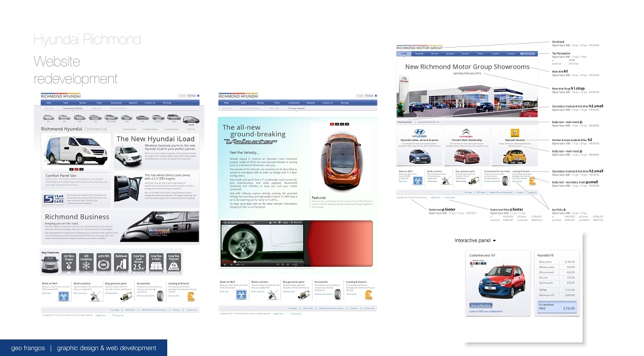This screenshot has width=644, height=356.
Task: Open Site Map footer link on iLoad page
Action: coord(115,310)
